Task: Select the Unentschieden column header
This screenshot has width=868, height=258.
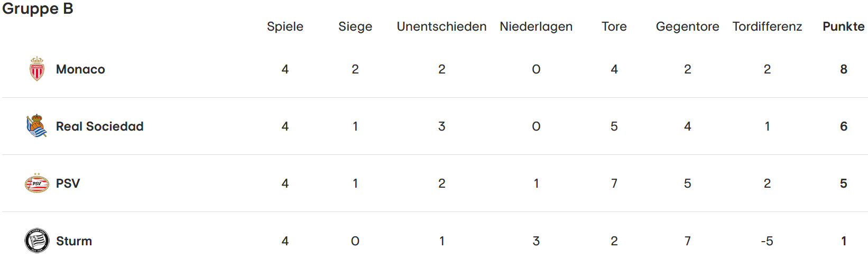Action: point(442,26)
